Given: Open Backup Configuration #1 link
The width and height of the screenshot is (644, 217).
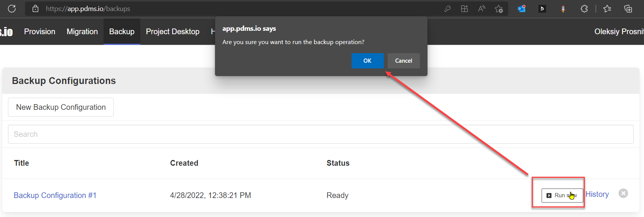Looking at the screenshot, I should tap(55, 195).
